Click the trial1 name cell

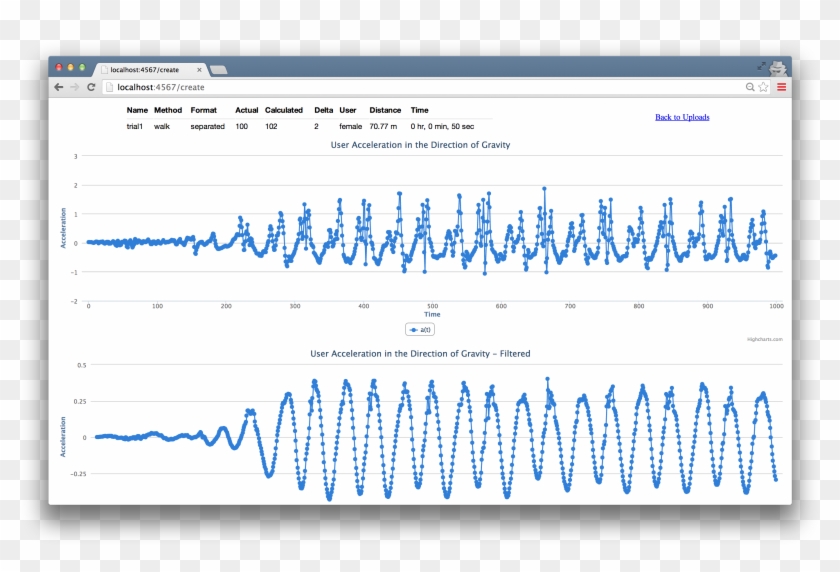(x=135, y=127)
